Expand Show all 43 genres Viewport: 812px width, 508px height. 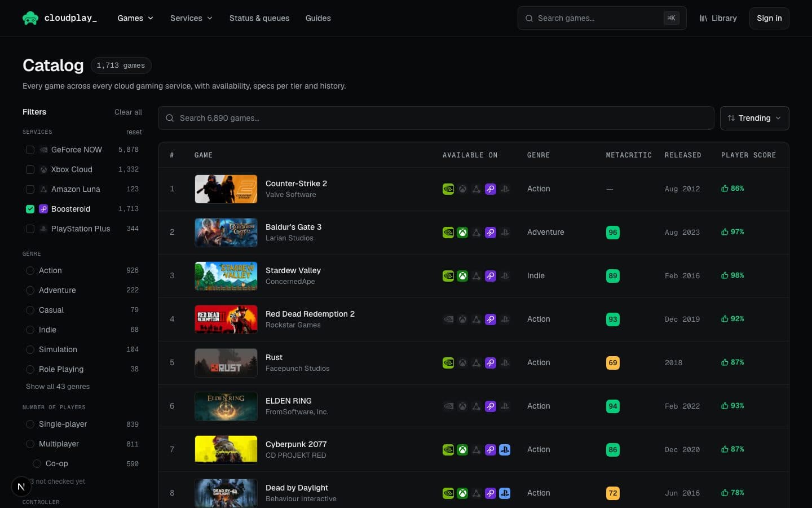(58, 387)
